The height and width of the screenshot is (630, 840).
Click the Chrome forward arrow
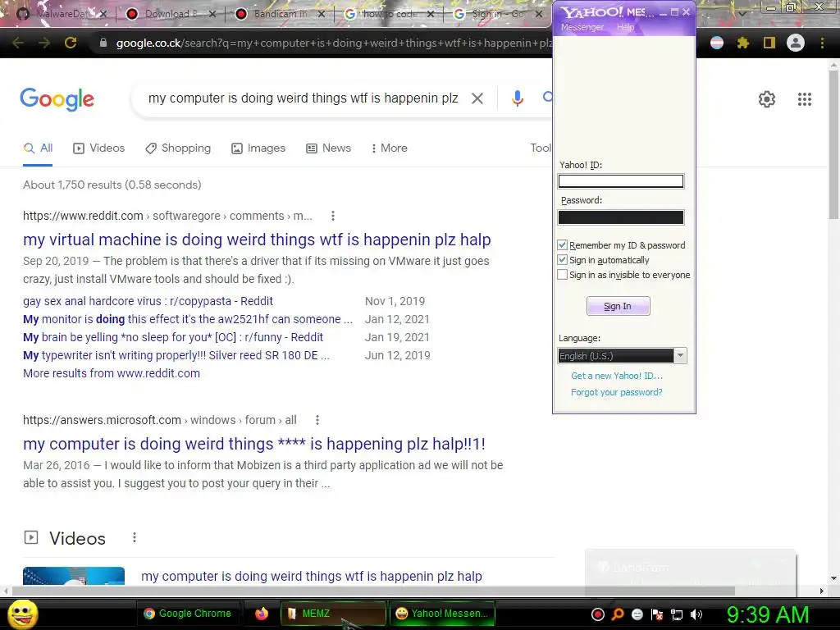click(x=44, y=43)
